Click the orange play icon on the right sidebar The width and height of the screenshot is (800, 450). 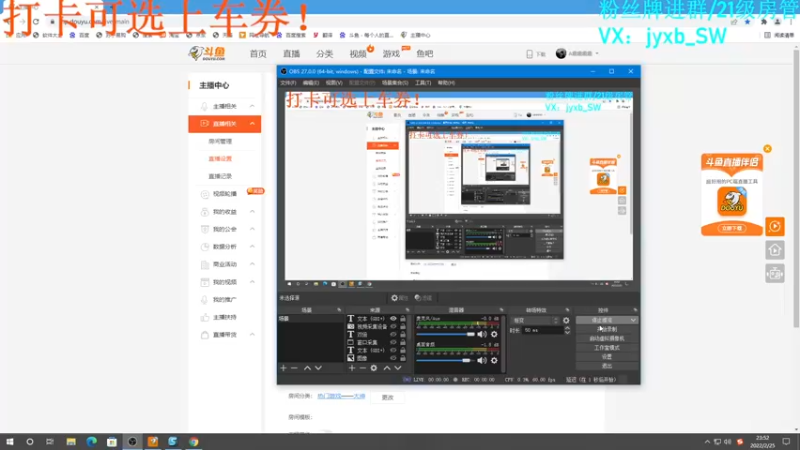774,227
